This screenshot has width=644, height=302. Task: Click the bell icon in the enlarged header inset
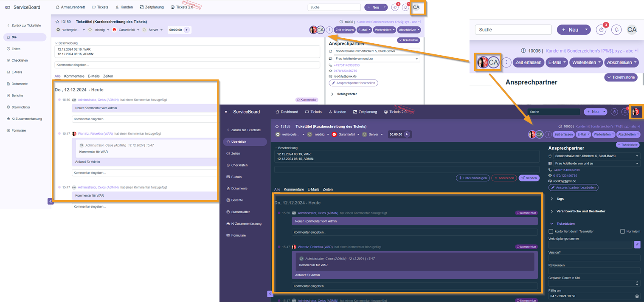tap(616, 30)
